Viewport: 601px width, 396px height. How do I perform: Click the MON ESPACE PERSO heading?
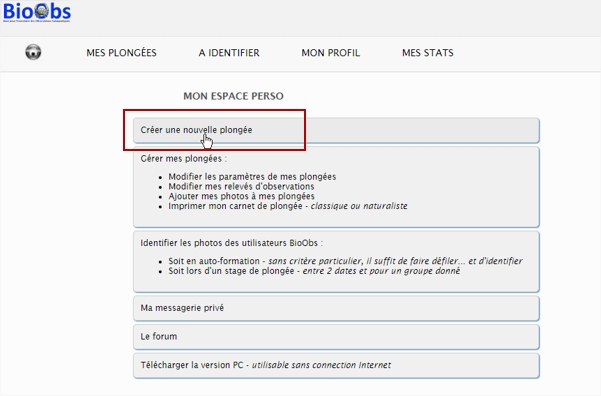point(233,96)
